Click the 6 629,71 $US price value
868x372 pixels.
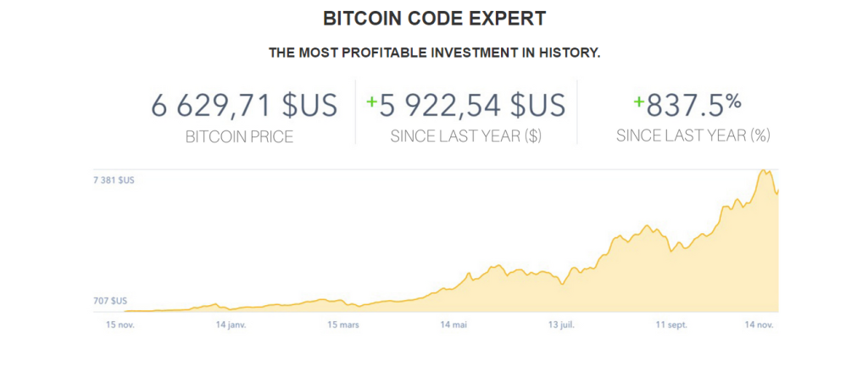pos(244,105)
